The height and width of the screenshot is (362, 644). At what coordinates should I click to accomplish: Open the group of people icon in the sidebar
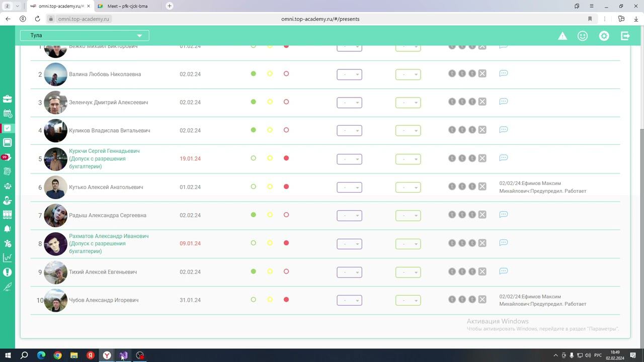pyautogui.click(x=8, y=186)
